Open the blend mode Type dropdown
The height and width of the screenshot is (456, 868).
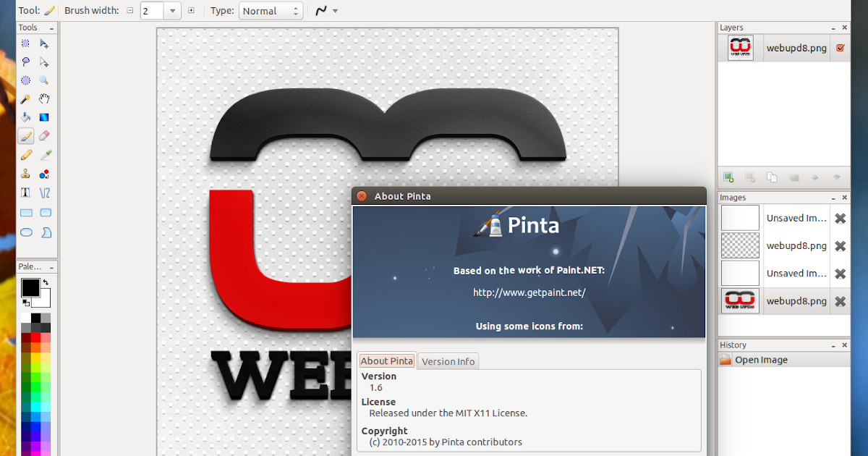tap(271, 10)
